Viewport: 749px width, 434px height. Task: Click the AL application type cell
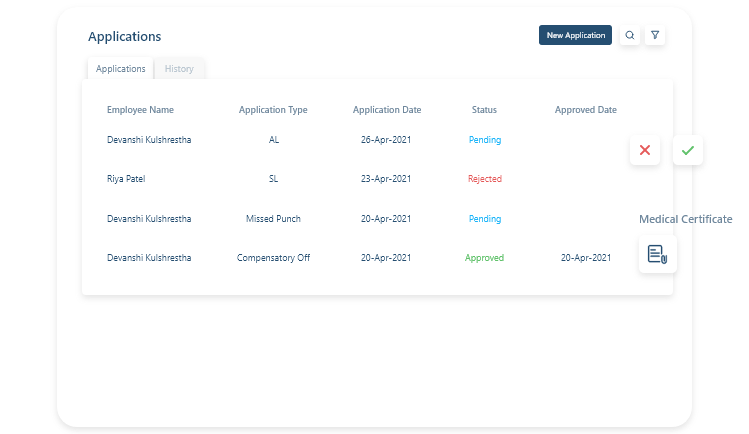coord(274,140)
